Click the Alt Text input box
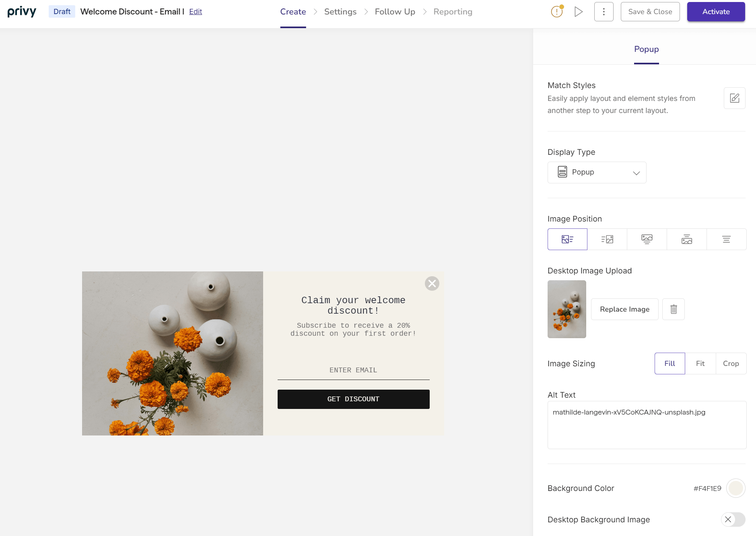756x536 pixels. 647,425
